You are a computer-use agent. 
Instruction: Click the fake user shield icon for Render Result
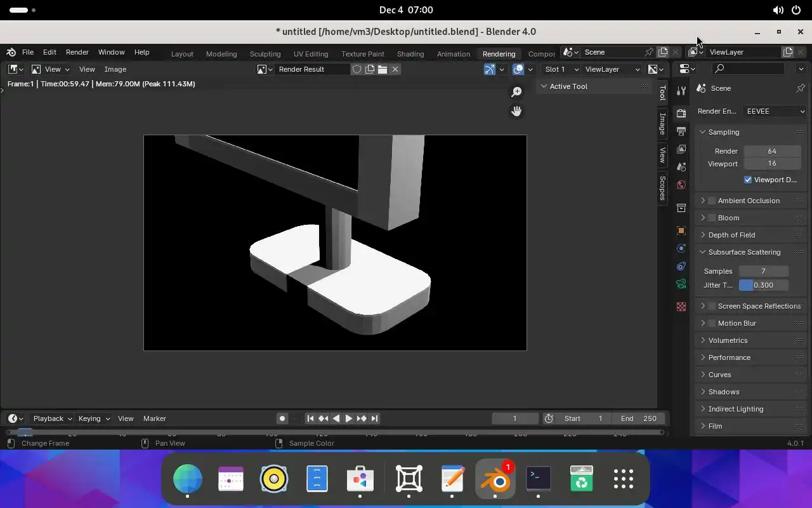[357, 69]
